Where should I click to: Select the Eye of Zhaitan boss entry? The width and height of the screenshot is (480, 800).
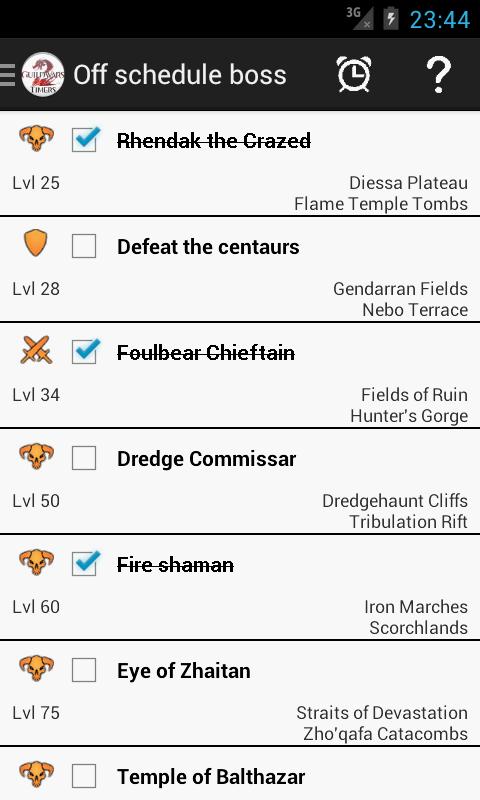tap(240, 693)
